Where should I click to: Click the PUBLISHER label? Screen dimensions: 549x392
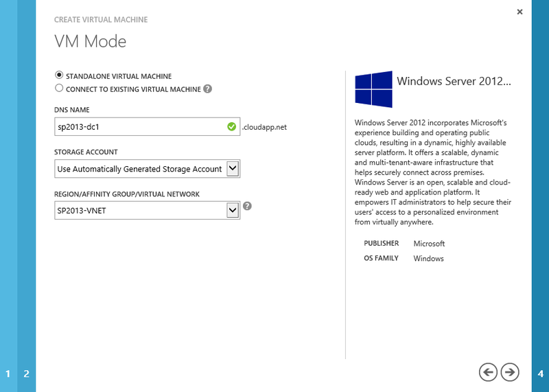382,243
